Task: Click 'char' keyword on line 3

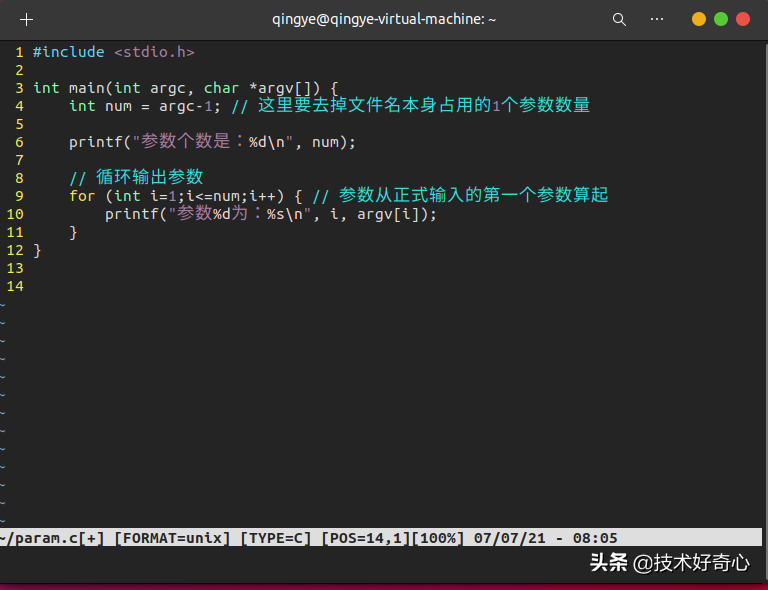Action: 221,88
